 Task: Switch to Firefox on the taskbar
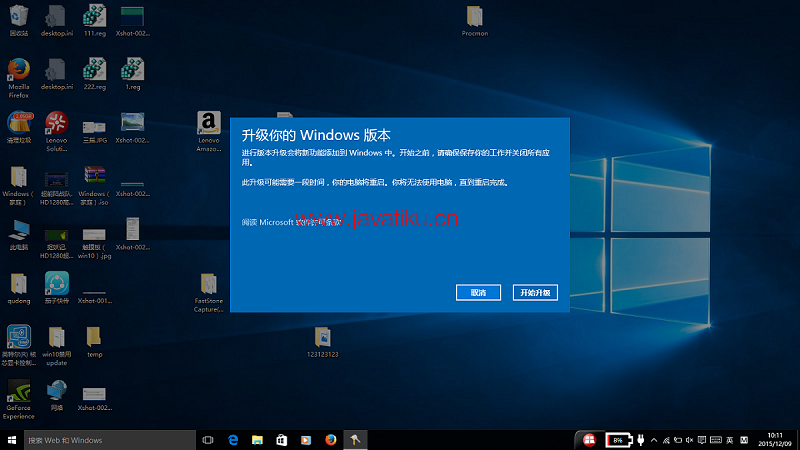tap(331, 440)
